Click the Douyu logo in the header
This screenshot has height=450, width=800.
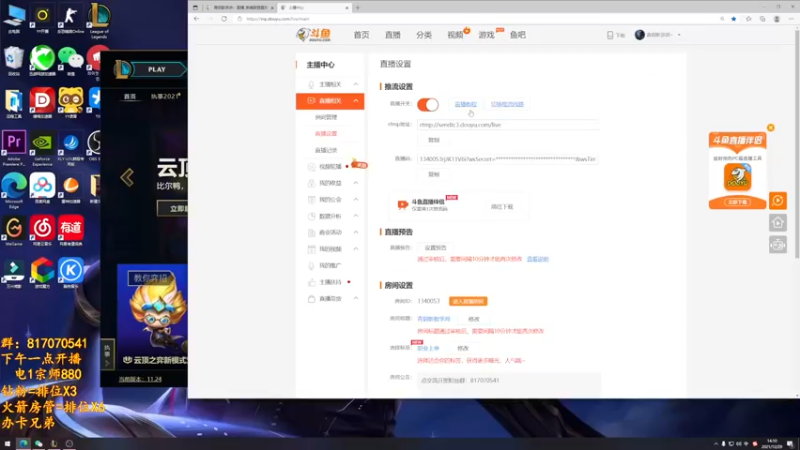313,35
